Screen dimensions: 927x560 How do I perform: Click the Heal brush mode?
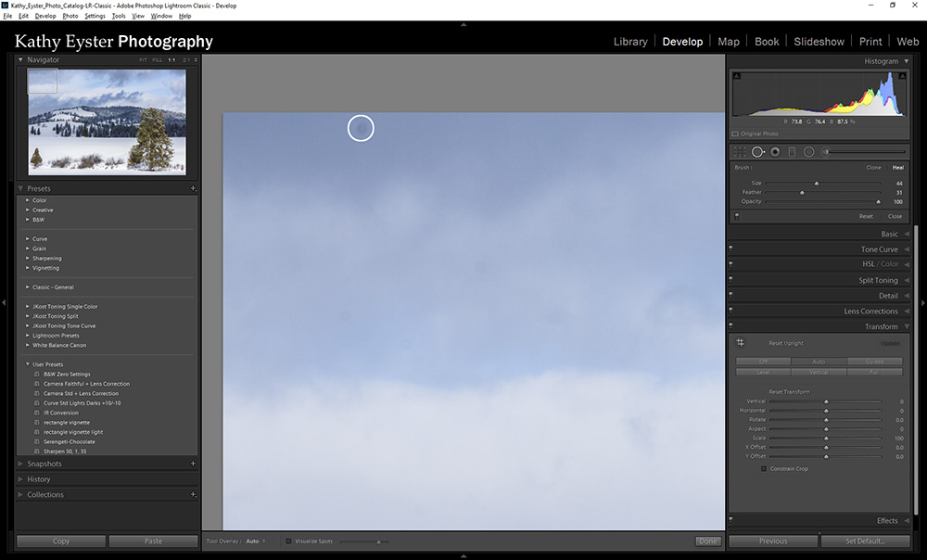[x=898, y=168]
